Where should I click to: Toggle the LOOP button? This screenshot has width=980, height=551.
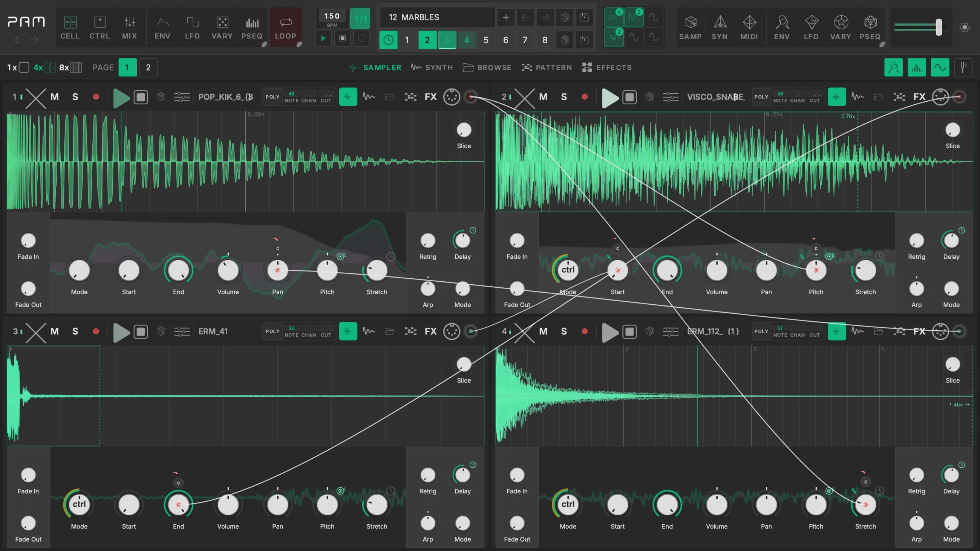286,27
